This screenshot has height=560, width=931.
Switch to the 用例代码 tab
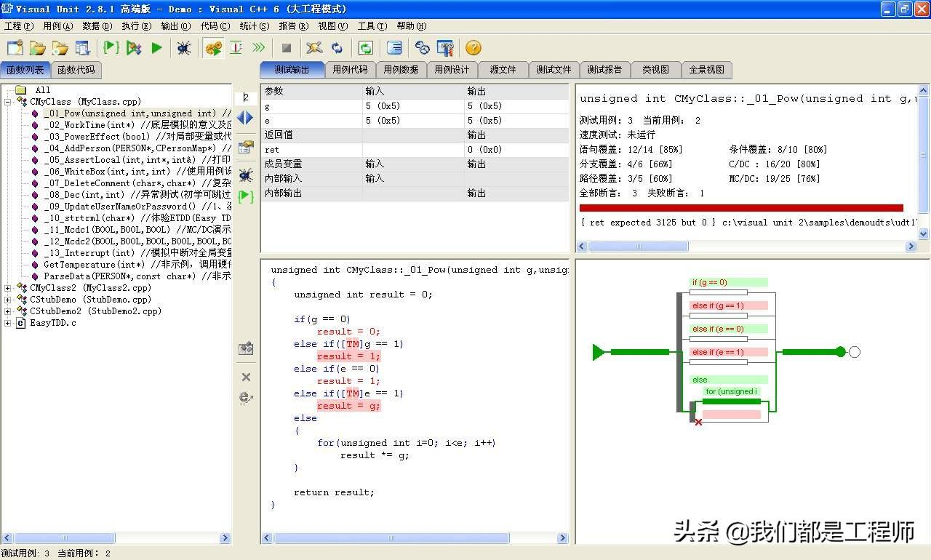350,70
